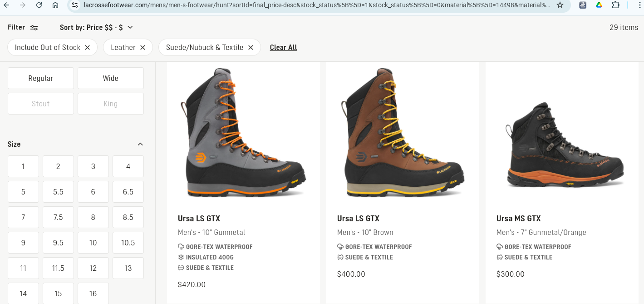The width and height of the screenshot is (644, 304).
Task: Click the browser address bar URL
Action: tap(317, 5)
